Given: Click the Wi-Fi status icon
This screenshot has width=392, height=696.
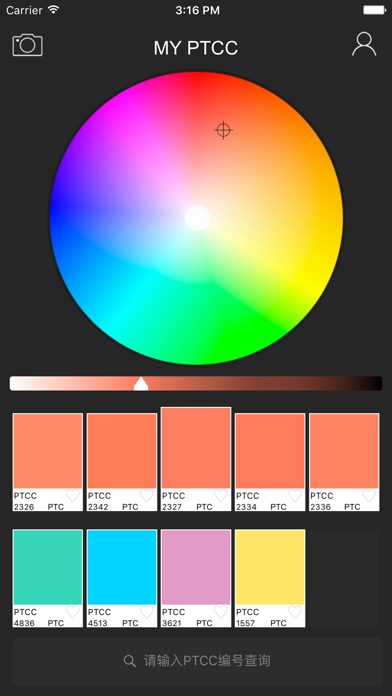Looking at the screenshot, I should tap(54, 9).
